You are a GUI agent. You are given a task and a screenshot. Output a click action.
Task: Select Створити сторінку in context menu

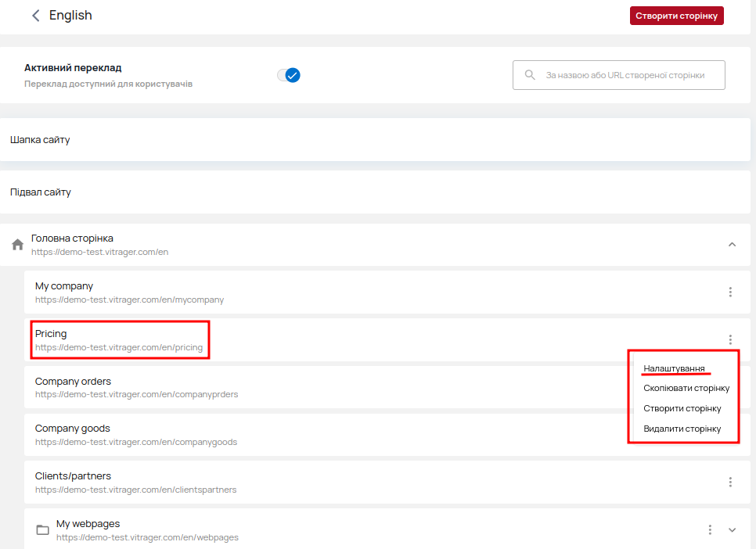click(x=682, y=408)
